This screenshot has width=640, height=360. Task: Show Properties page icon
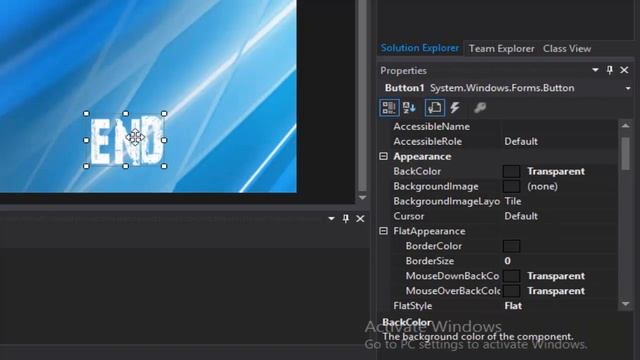[x=435, y=108]
